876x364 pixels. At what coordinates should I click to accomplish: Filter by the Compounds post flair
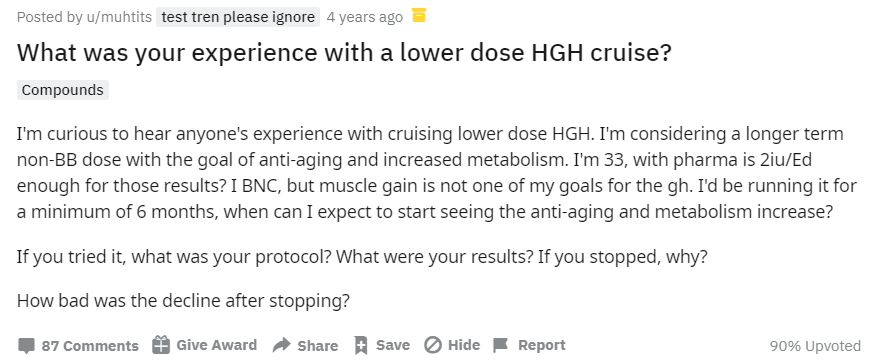pos(63,90)
